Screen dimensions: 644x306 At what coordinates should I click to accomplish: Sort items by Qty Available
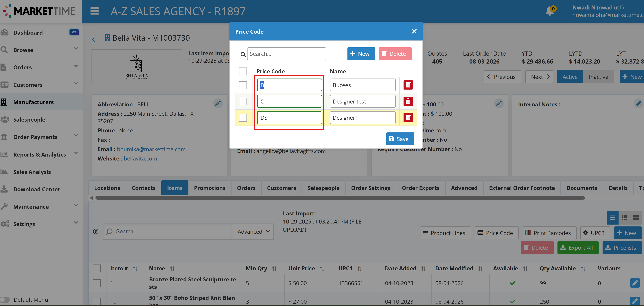click(x=583, y=268)
